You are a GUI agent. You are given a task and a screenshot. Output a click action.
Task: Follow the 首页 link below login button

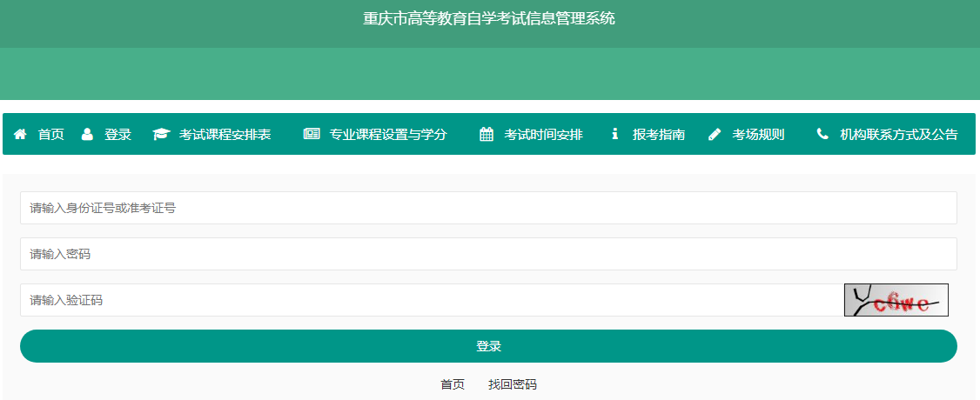click(453, 384)
